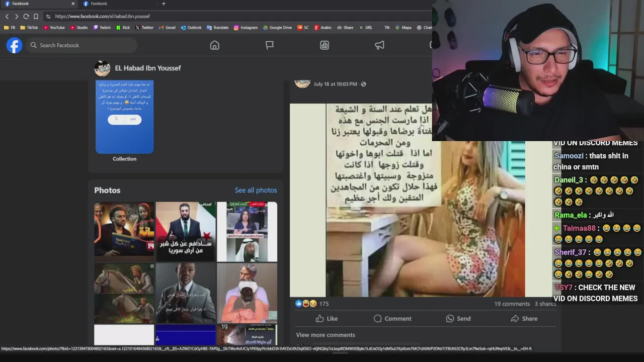Open photo of suited man with flag
Screen dimensions: 644x362
pyautogui.click(x=186, y=231)
